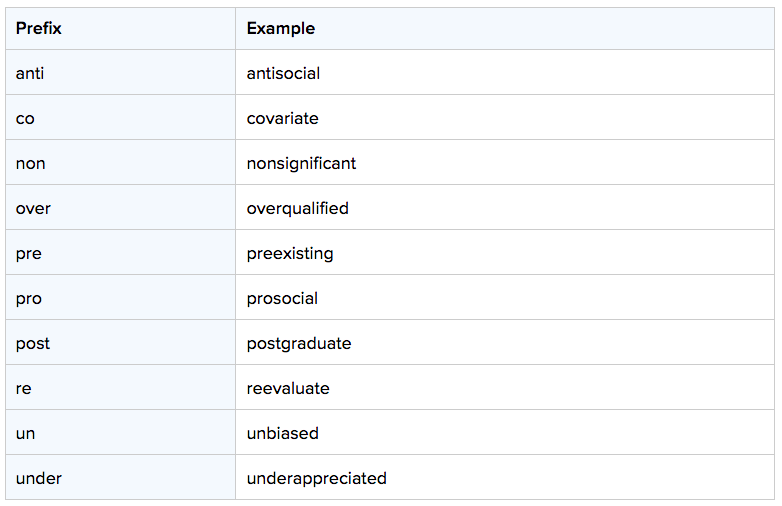This screenshot has width=782, height=506.
Task: Select the 'post' prefix cell
Action: [120, 342]
